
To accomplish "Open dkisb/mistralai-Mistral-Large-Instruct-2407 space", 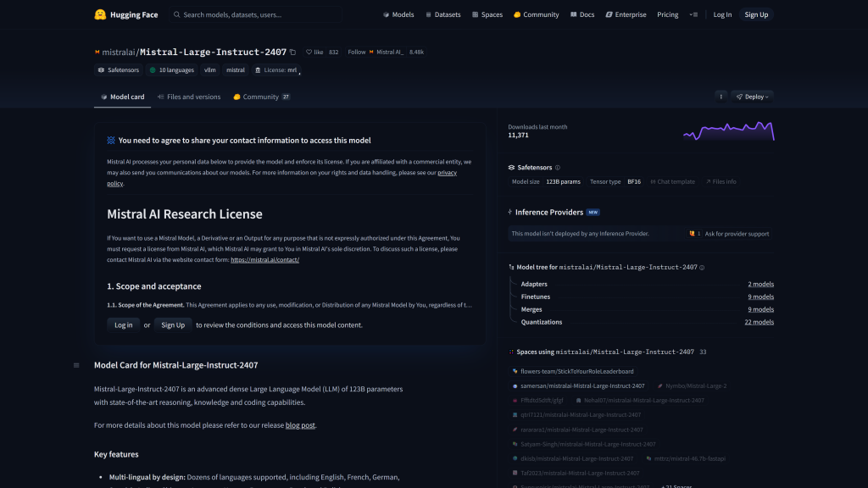I will (x=572, y=458).
